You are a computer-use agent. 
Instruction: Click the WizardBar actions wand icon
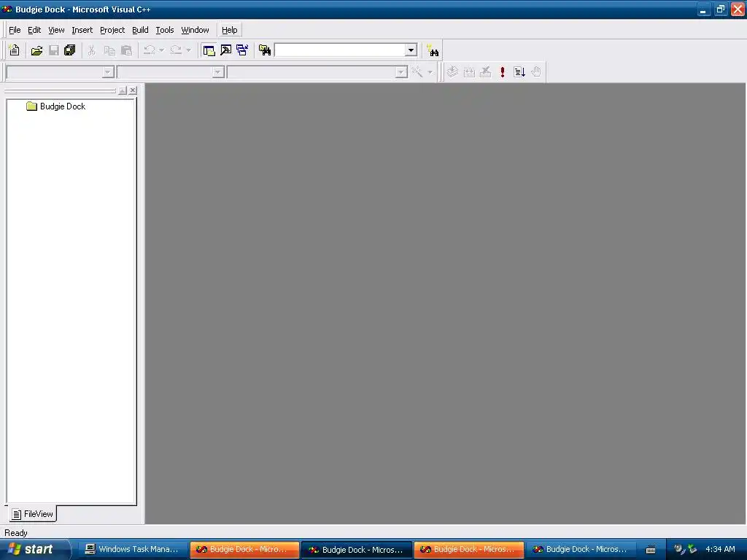pos(417,72)
